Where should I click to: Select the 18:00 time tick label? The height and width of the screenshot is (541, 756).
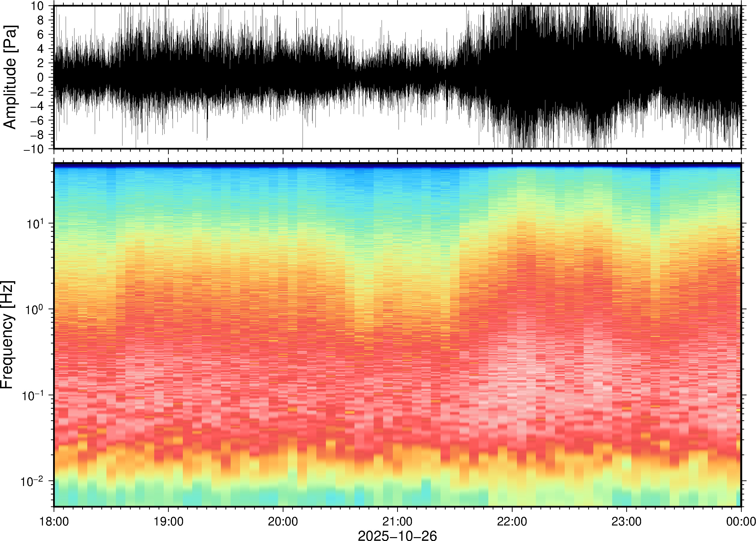pyautogui.click(x=54, y=521)
